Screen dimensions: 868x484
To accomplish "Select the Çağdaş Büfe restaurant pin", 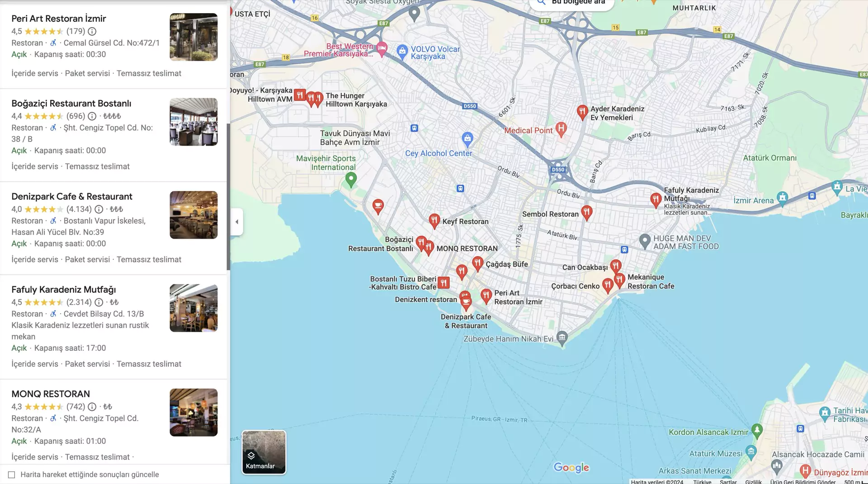I will tap(478, 263).
